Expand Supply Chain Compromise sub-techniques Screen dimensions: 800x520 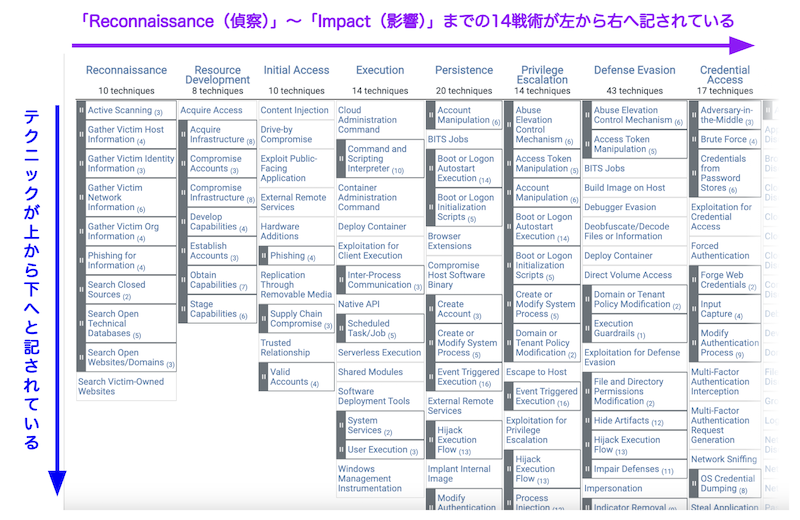click(x=263, y=319)
